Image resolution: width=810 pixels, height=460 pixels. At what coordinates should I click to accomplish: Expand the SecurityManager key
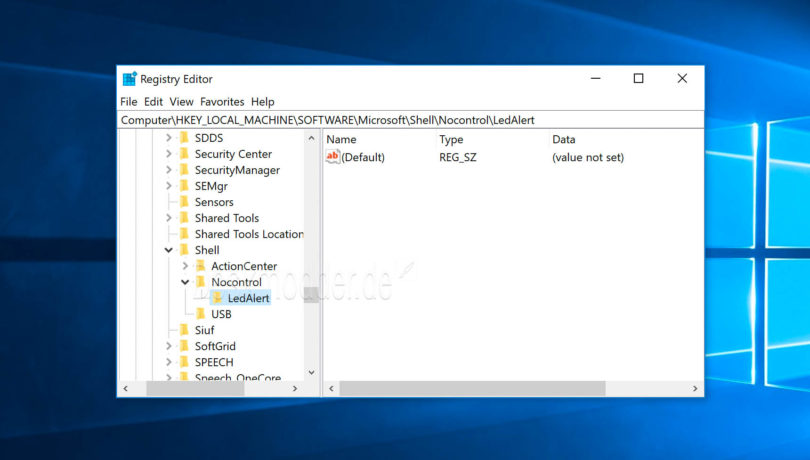(168, 170)
